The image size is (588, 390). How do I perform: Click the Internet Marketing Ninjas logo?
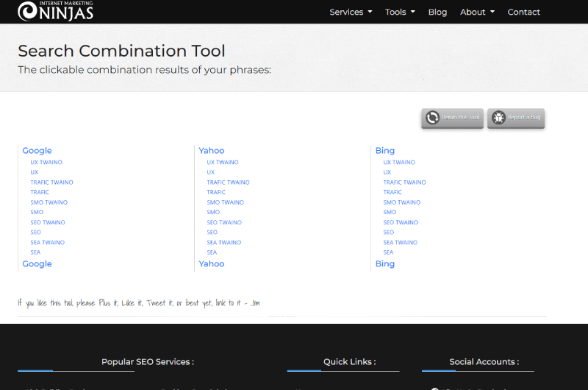pos(56,11)
